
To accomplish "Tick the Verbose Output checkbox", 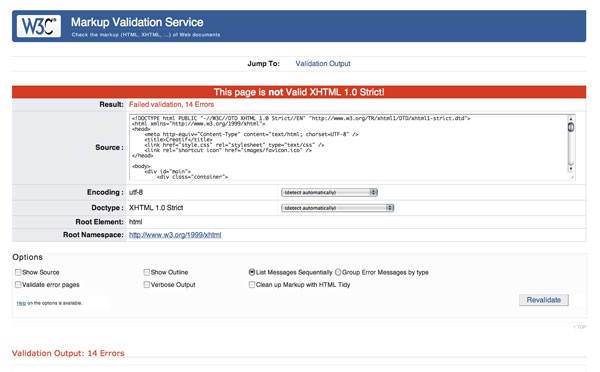I will pyautogui.click(x=147, y=284).
